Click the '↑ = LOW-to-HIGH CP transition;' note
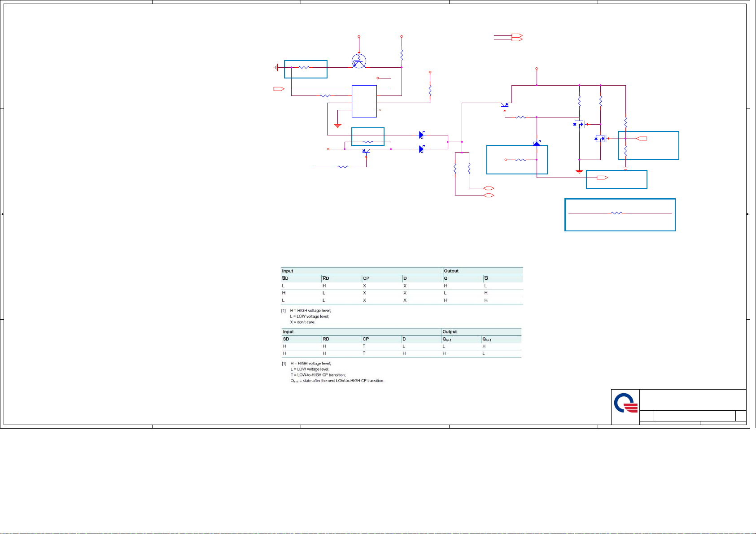 (318, 375)
